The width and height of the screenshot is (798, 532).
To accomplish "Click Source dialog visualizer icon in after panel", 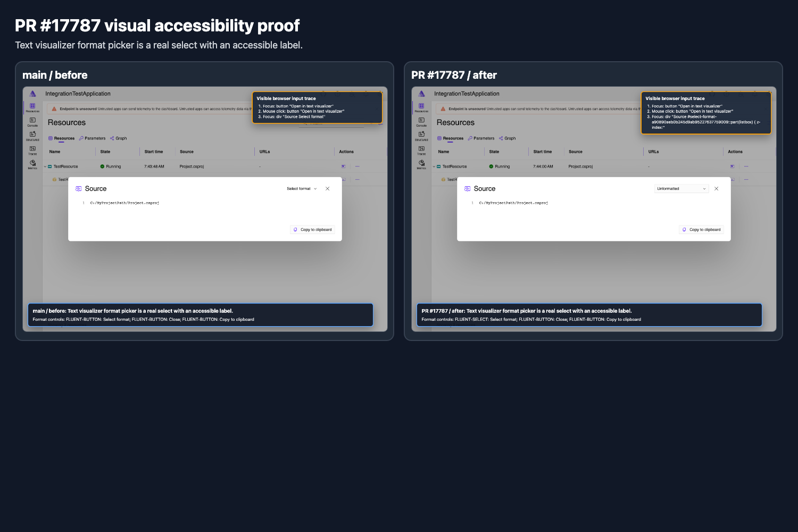I will pos(468,189).
